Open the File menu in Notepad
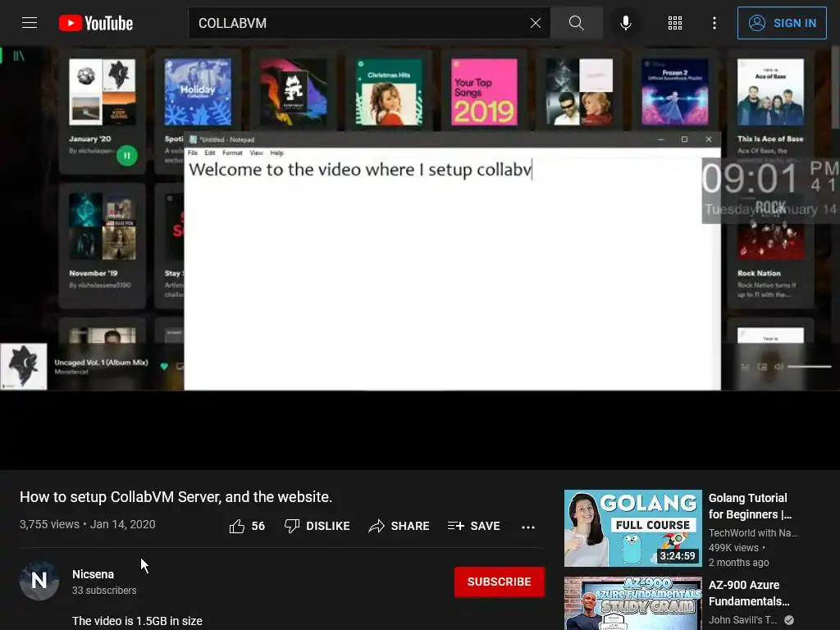 coord(192,153)
